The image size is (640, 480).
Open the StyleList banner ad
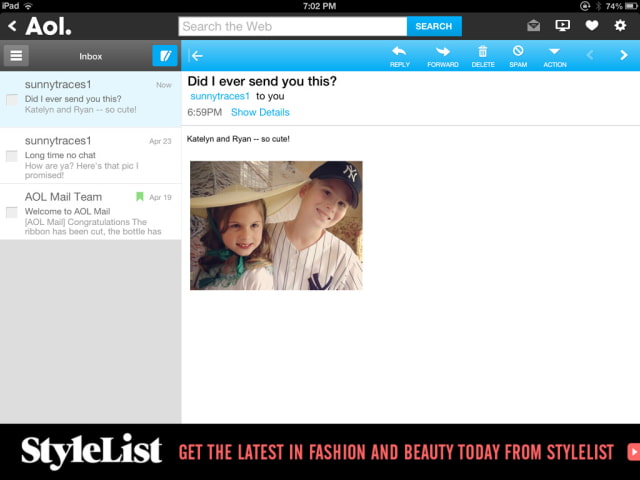tap(320, 452)
